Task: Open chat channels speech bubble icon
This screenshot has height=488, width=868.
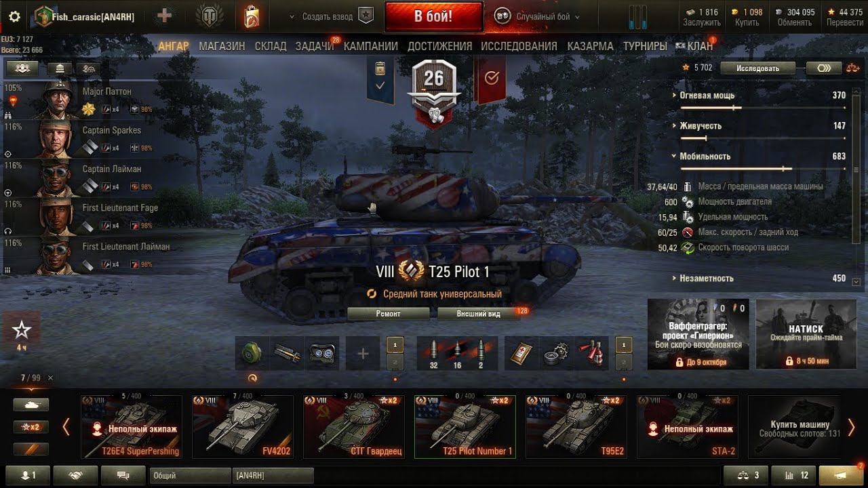Action: tap(123, 476)
